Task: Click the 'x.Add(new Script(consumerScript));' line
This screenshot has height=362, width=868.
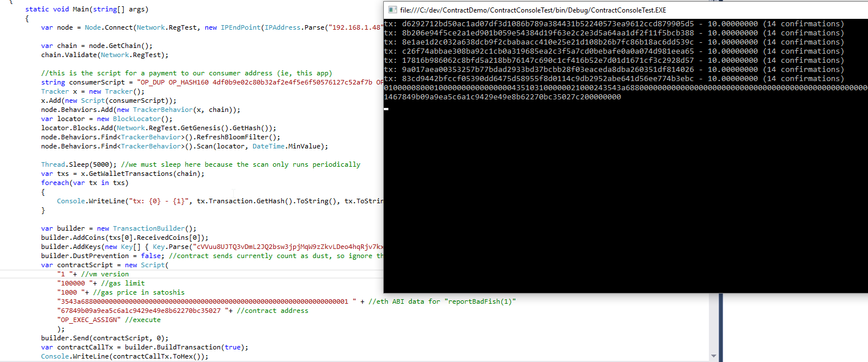Action: pos(109,100)
